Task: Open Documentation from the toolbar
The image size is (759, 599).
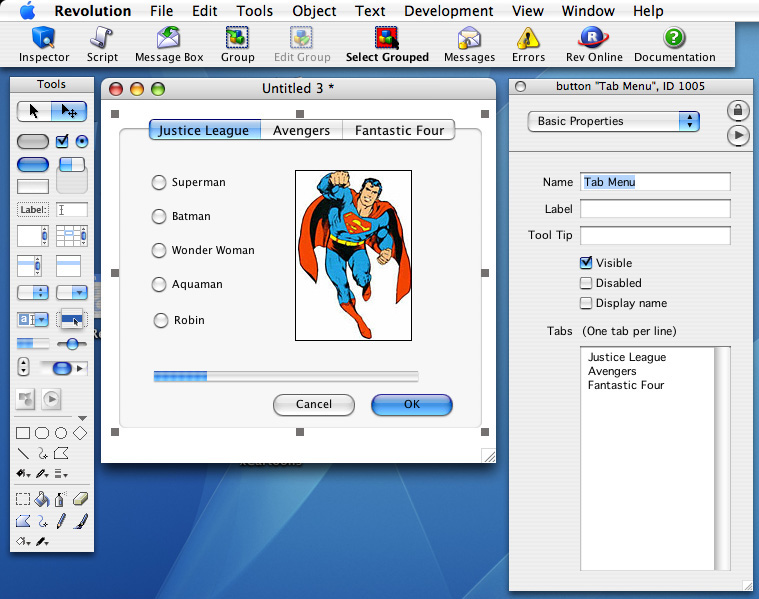Action: [674, 45]
